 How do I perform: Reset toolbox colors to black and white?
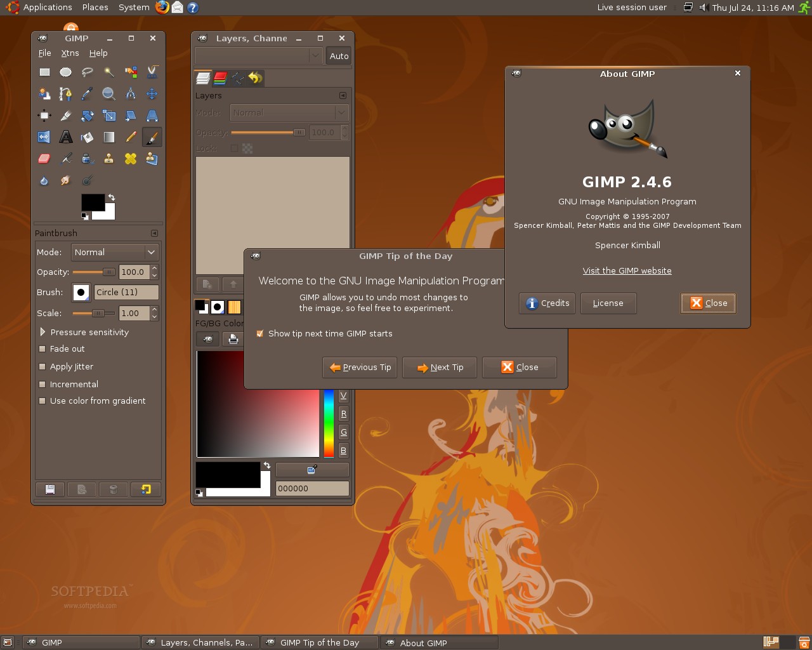[x=85, y=216]
